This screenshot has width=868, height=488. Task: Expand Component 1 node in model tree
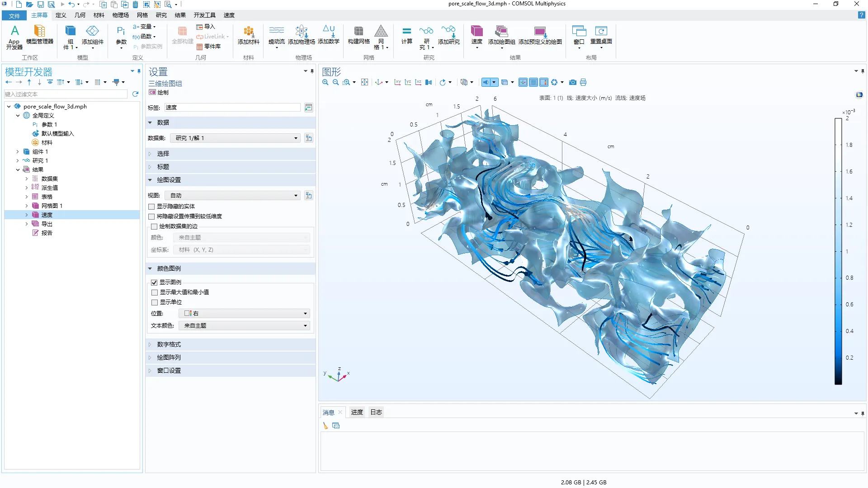(18, 152)
